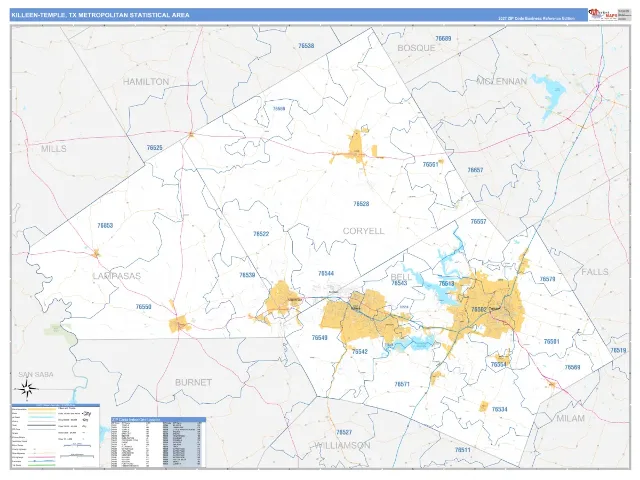Screen dimensions: 640x480
Task: Click ZIP code 76579 label
Action: (547, 279)
